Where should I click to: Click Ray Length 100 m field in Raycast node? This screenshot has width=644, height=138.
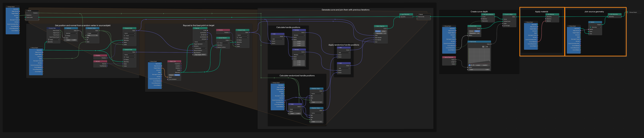pos(200,55)
